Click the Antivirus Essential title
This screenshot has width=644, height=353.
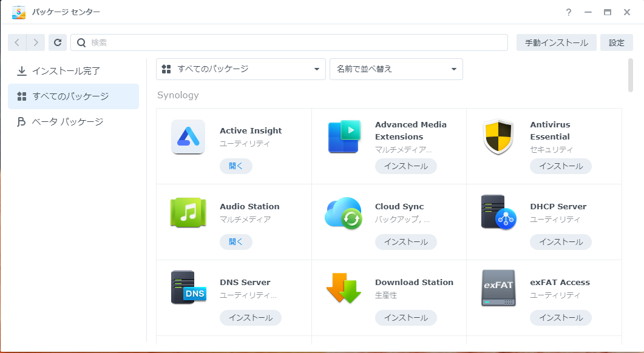pos(550,130)
